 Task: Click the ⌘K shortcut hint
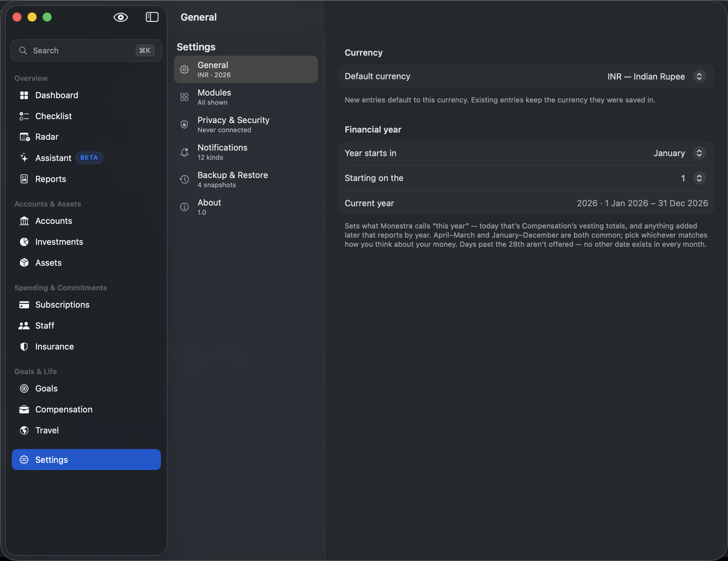[145, 51]
